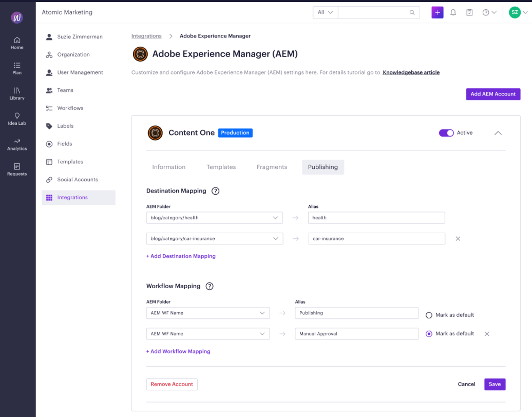The height and width of the screenshot is (417, 532).
Task: Open Idea Lab from sidebar
Action: click(x=17, y=119)
